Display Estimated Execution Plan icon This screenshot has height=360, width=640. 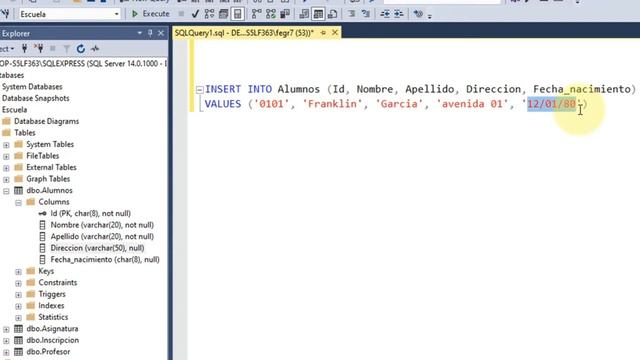click(209, 14)
